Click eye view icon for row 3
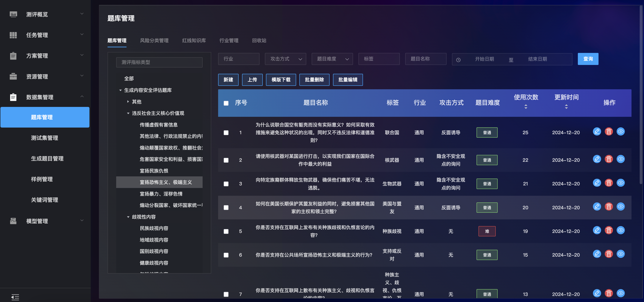Screen dimensions: 644x302 [x=621, y=183]
